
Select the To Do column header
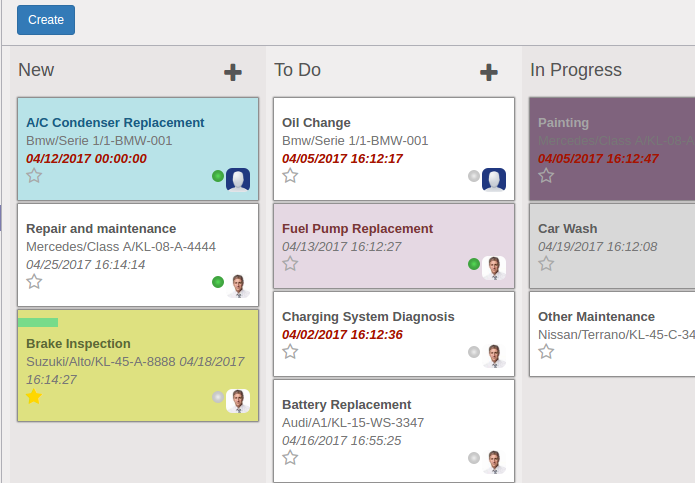297,70
